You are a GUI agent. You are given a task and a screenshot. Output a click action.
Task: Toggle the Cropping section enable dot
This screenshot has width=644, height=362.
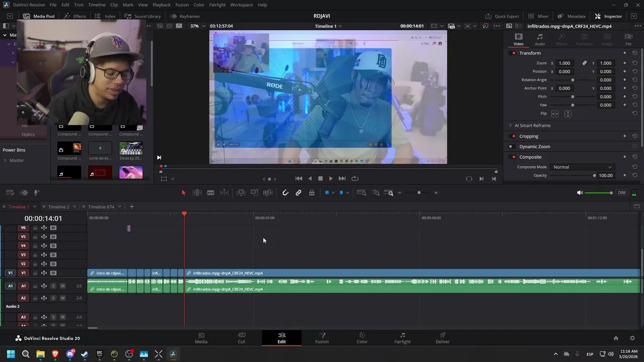point(514,136)
